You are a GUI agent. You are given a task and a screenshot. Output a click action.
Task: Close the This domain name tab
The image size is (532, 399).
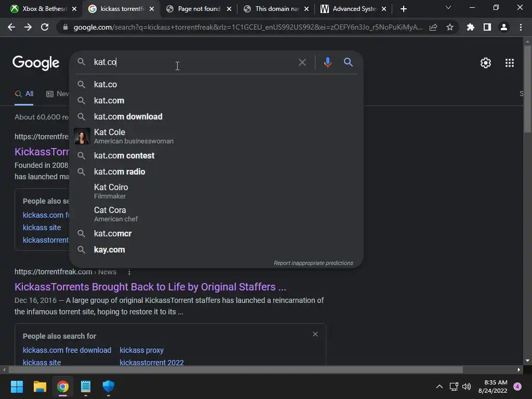click(307, 9)
